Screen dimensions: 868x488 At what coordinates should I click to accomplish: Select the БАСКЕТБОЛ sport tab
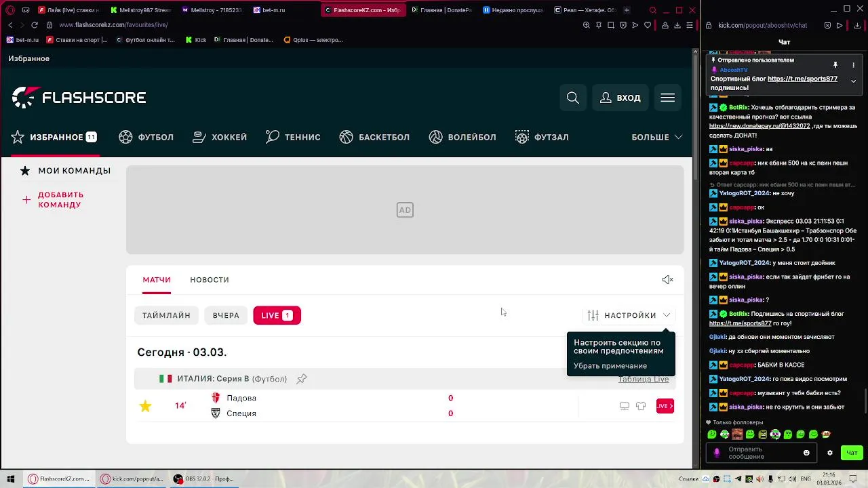point(374,137)
